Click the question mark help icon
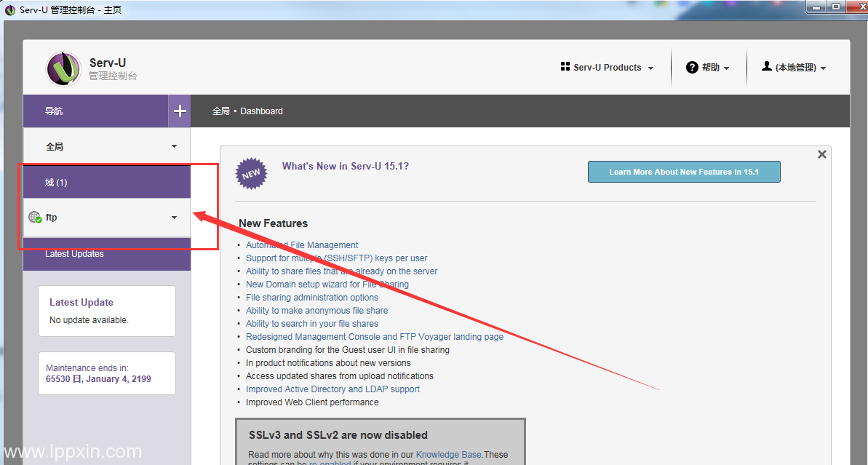 (693, 67)
